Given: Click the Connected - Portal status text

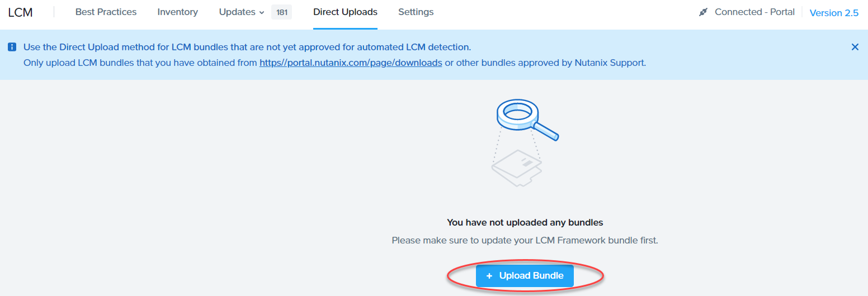Looking at the screenshot, I should click(x=754, y=12).
